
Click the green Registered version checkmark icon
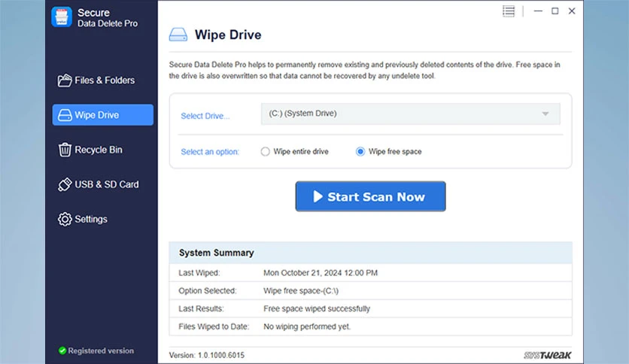(62, 350)
